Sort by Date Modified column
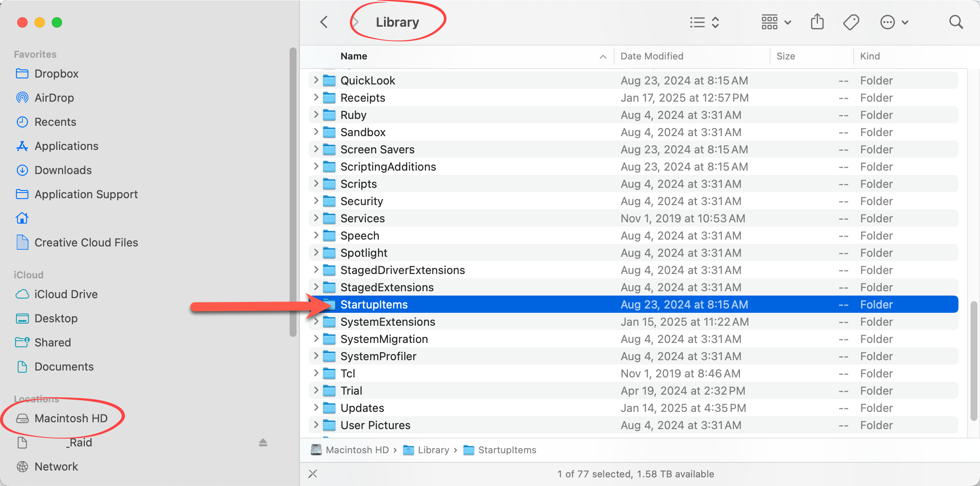 click(652, 56)
